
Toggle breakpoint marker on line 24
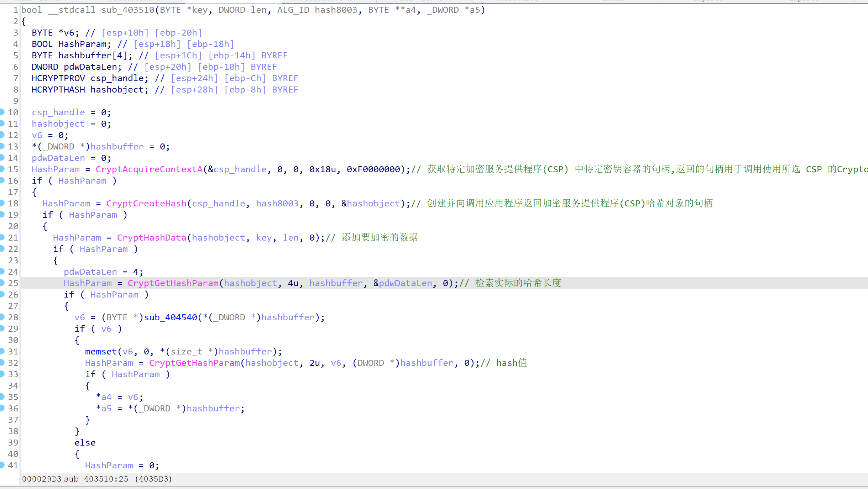tap(2, 272)
